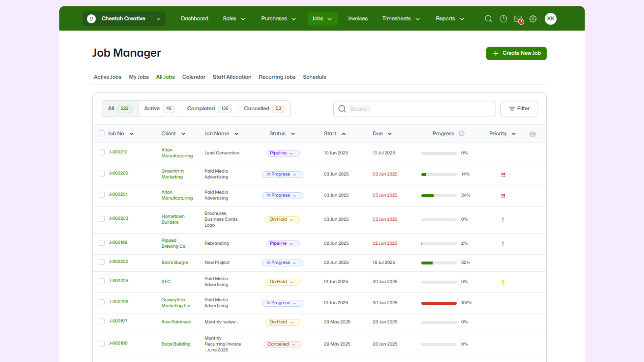This screenshot has width=644, height=362.
Task: Open the Timesheets menu in navigation
Action: pos(401,19)
